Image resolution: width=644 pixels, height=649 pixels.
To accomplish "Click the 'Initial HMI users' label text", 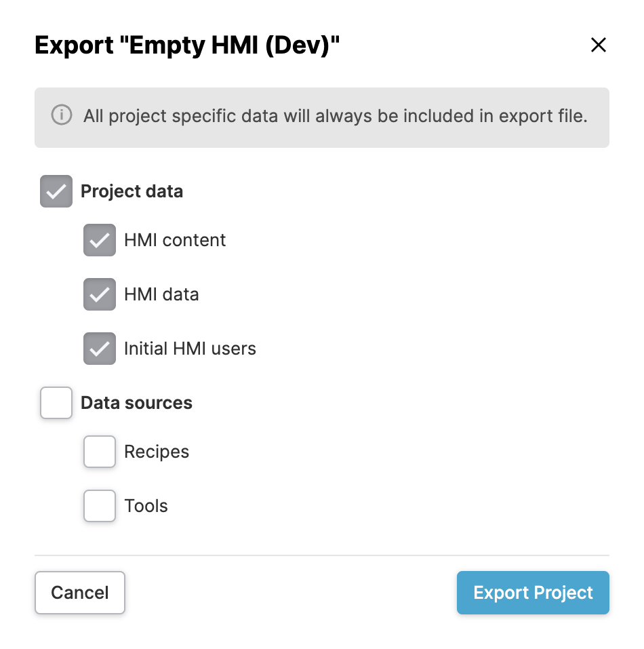I will coord(190,349).
